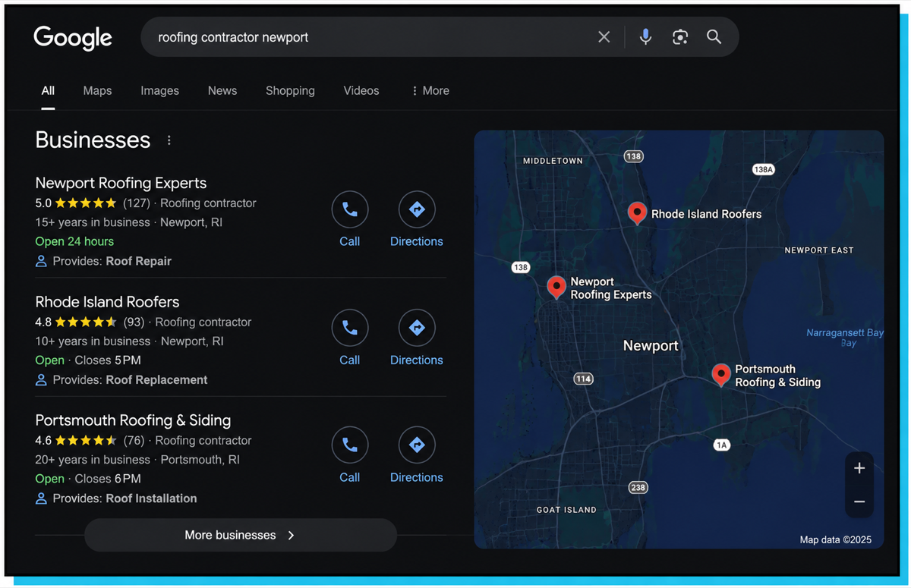Open the Videos tab
The width and height of the screenshot is (911, 588).
(x=361, y=90)
